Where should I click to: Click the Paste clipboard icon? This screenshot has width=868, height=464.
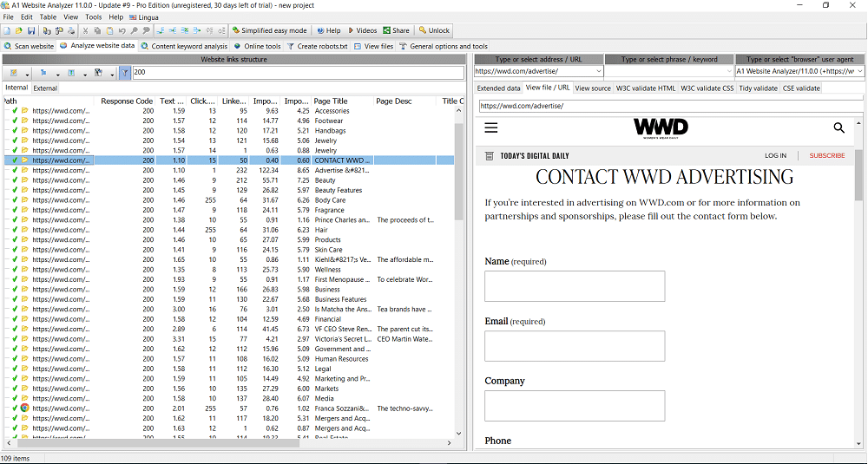(x=109, y=30)
